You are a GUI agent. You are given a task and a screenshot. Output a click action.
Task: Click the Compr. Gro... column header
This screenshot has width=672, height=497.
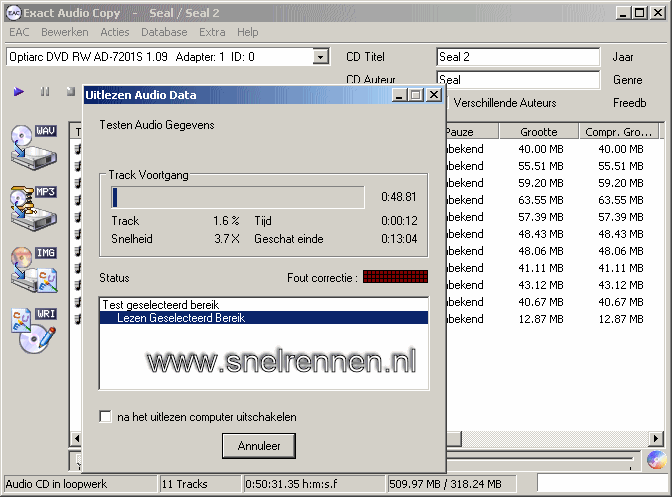[x=619, y=132]
